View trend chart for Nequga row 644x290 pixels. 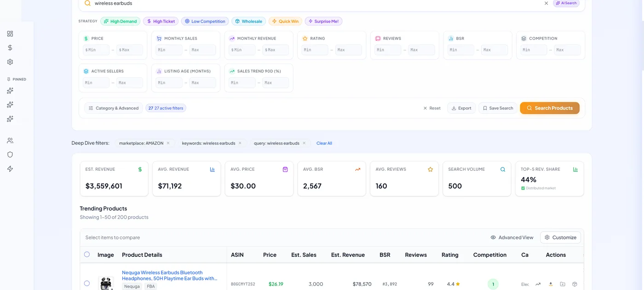(x=538, y=284)
